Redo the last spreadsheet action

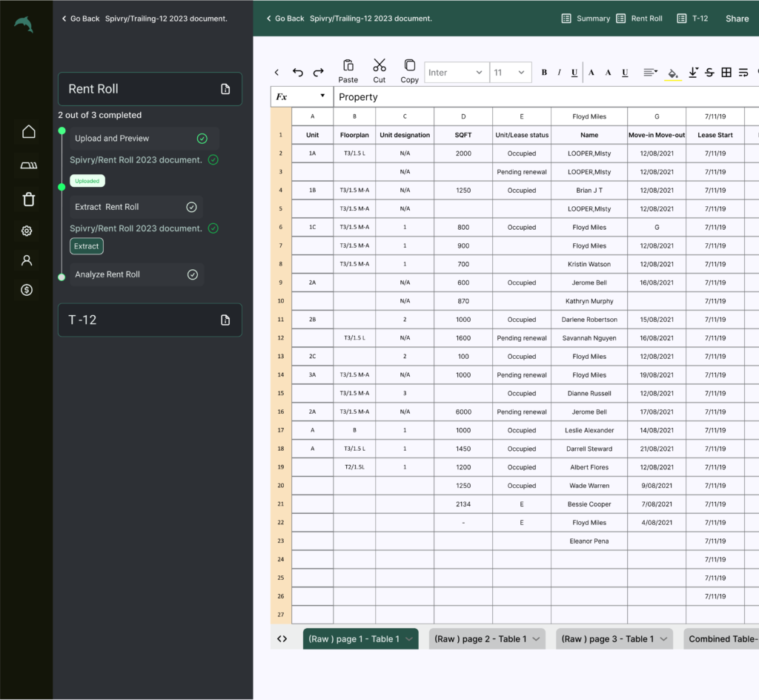318,73
